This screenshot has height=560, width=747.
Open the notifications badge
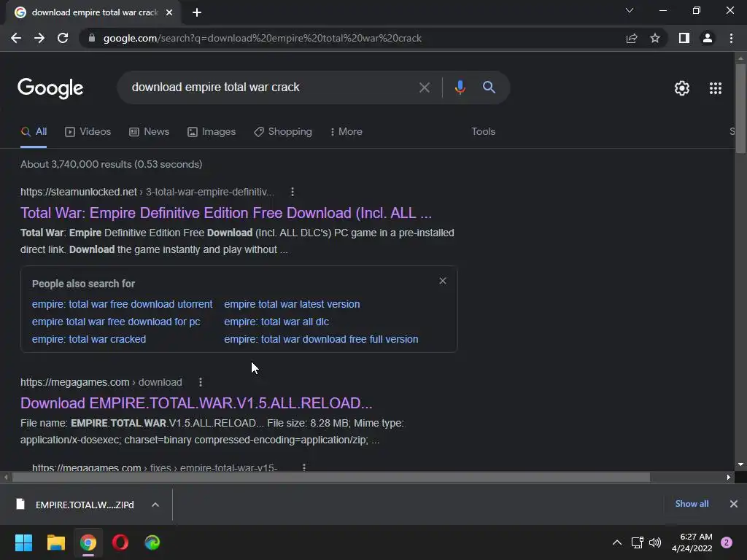click(x=727, y=542)
